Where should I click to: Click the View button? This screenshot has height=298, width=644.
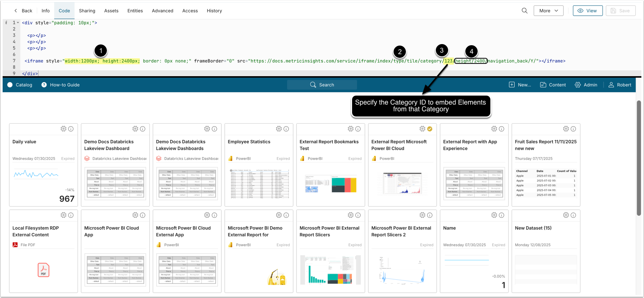click(x=588, y=11)
